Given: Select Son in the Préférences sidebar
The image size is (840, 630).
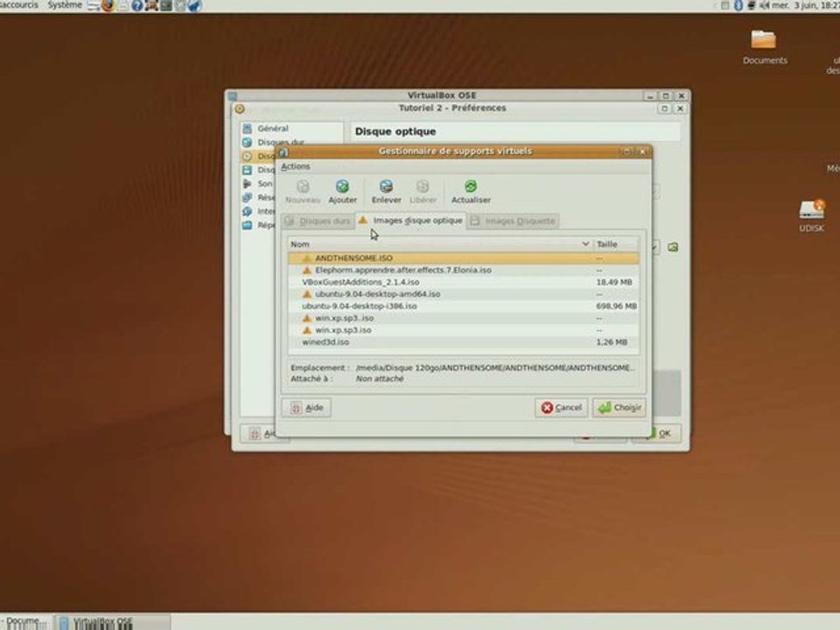Looking at the screenshot, I should 264,184.
